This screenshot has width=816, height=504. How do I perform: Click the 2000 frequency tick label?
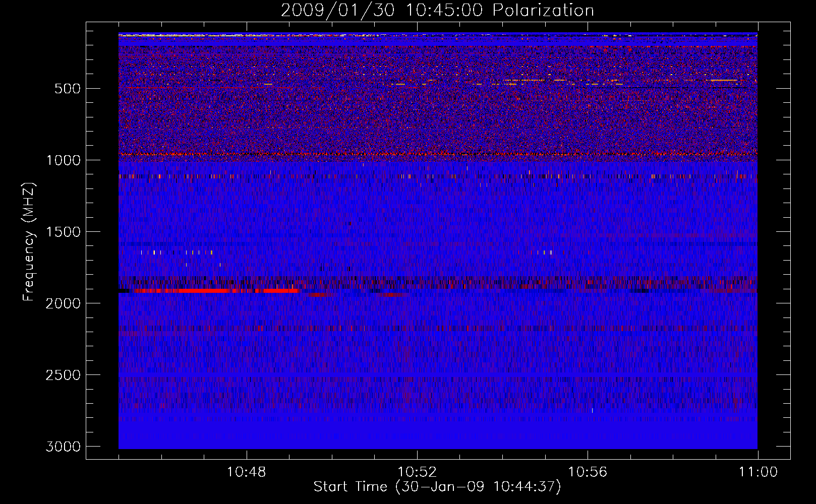pos(63,303)
